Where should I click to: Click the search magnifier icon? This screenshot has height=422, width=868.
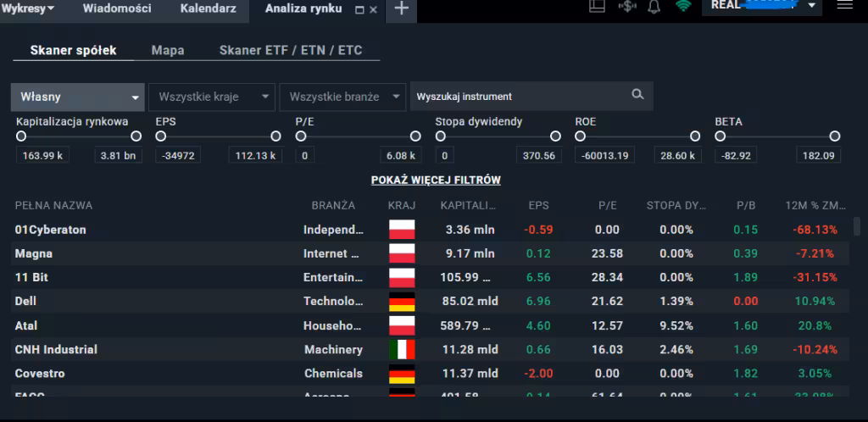pyautogui.click(x=637, y=95)
